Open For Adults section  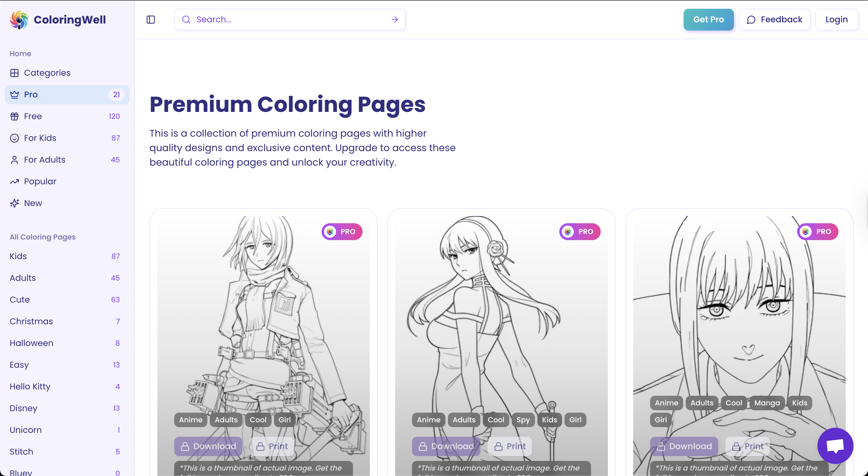(67, 160)
